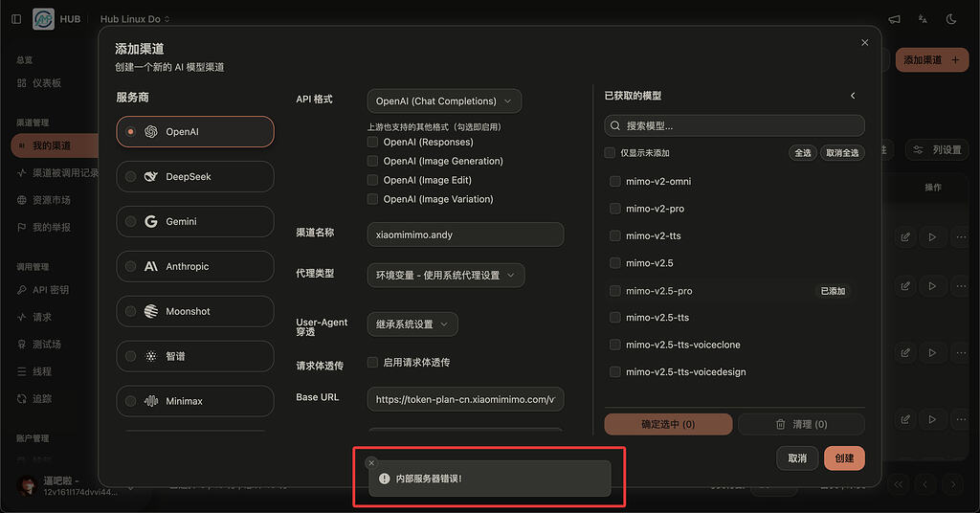This screenshot has width=980, height=513.
Task: Enable OpenAI (Responses) format
Action: click(372, 142)
